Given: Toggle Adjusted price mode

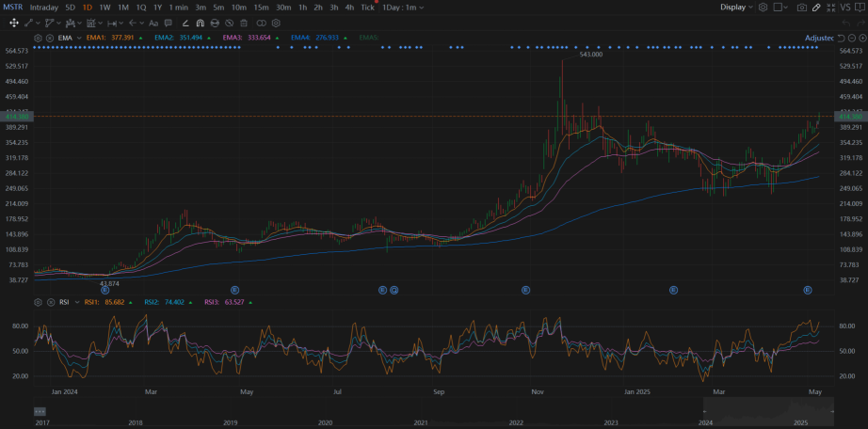Looking at the screenshot, I should pos(819,39).
